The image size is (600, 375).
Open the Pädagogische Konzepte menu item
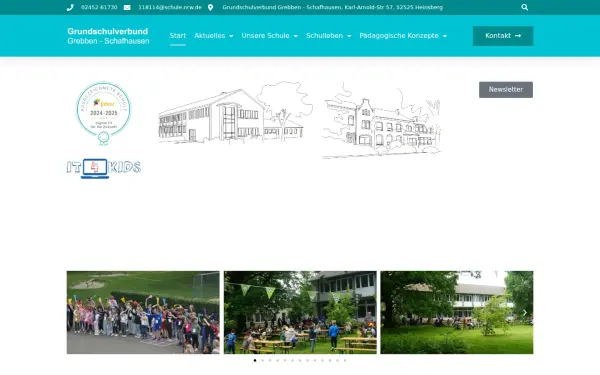(x=399, y=36)
